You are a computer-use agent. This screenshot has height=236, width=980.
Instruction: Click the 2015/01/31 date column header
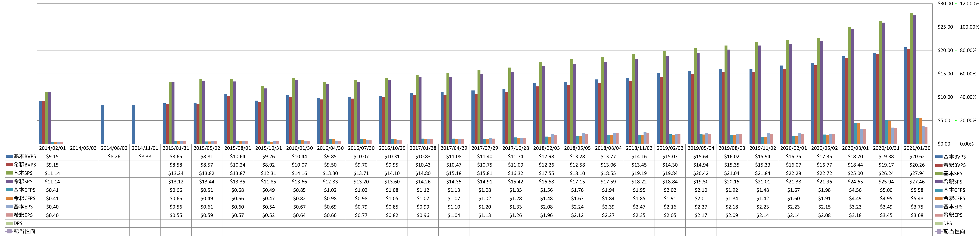pyautogui.click(x=176, y=148)
